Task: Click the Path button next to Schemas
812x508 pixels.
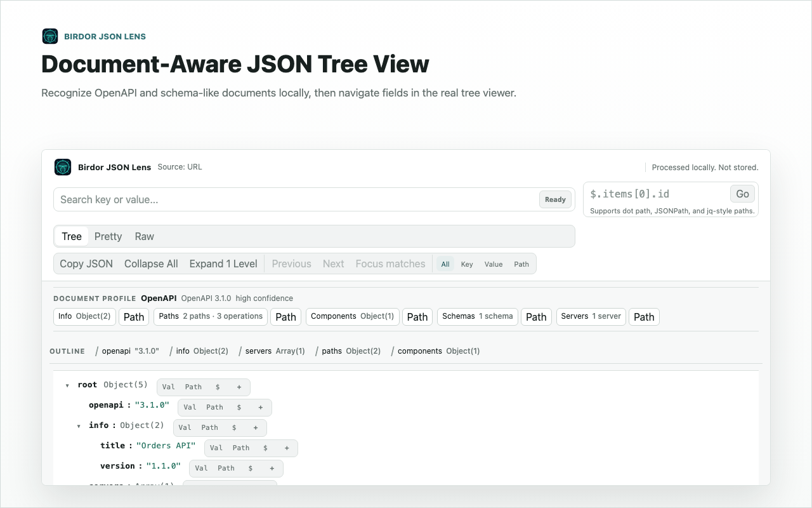Action: pyautogui.click(x=536, y=317)
